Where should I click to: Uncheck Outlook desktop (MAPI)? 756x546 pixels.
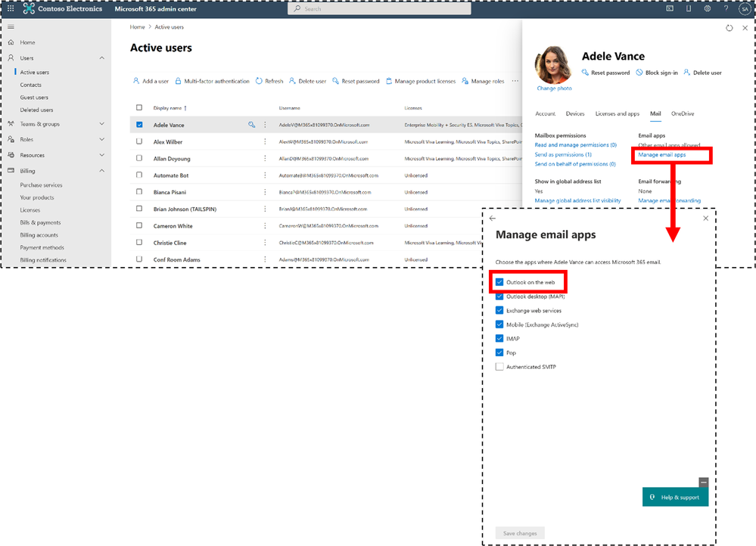coord(499,296)
